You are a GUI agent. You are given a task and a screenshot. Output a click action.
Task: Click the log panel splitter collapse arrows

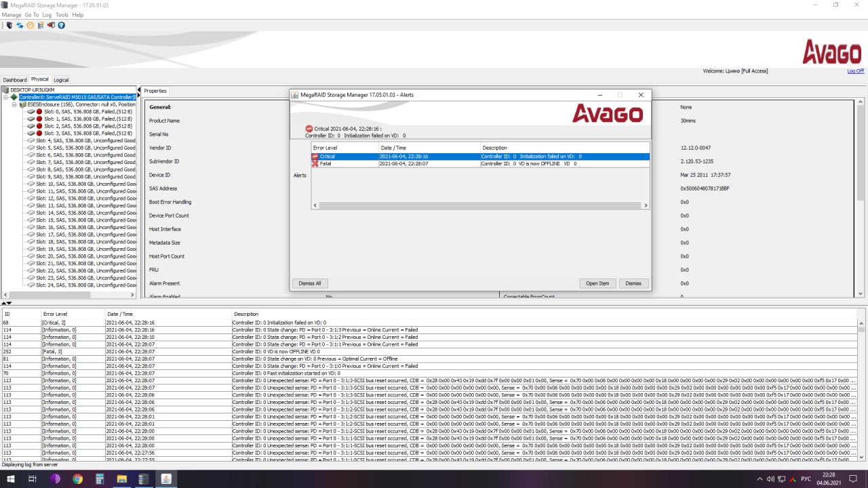click(x=6, y=304)
